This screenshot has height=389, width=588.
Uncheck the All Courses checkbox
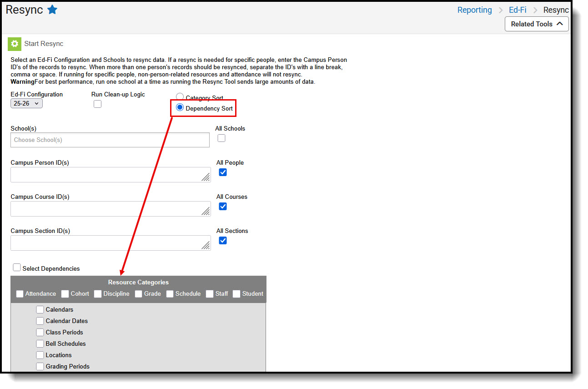[x=222, y=206]
